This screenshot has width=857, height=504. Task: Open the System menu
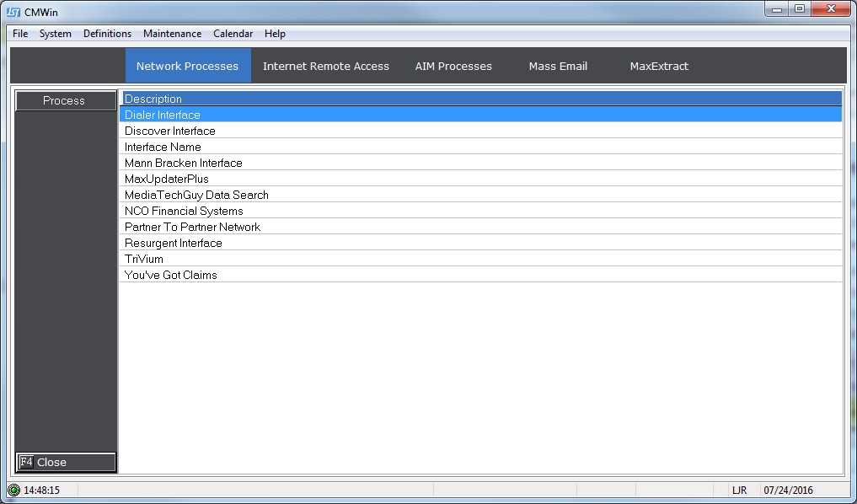pyautogui.click(x=56, y=34)
